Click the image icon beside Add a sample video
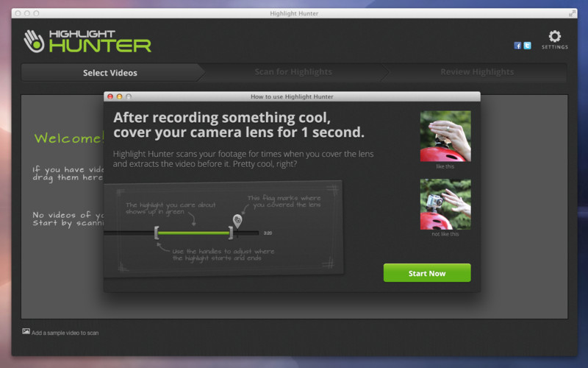The image size is (588, 368). 26,331
